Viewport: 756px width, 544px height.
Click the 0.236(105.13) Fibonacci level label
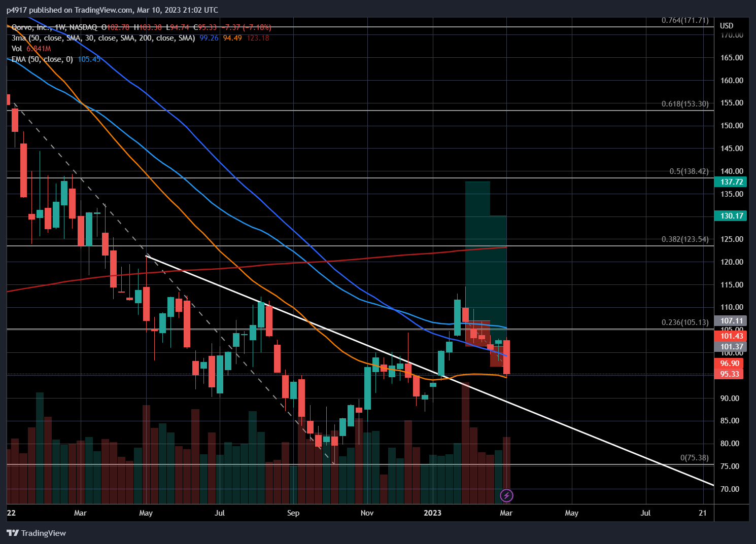point(685,322)
